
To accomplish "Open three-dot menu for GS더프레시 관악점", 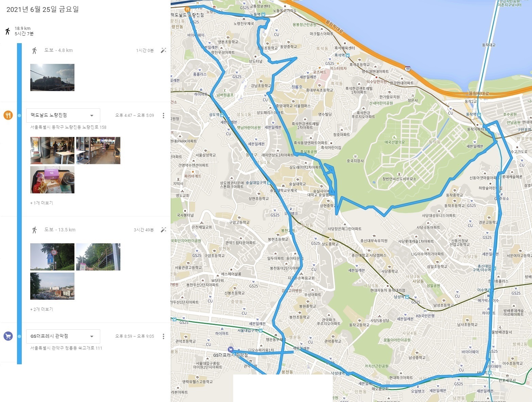I will (164, 336).
